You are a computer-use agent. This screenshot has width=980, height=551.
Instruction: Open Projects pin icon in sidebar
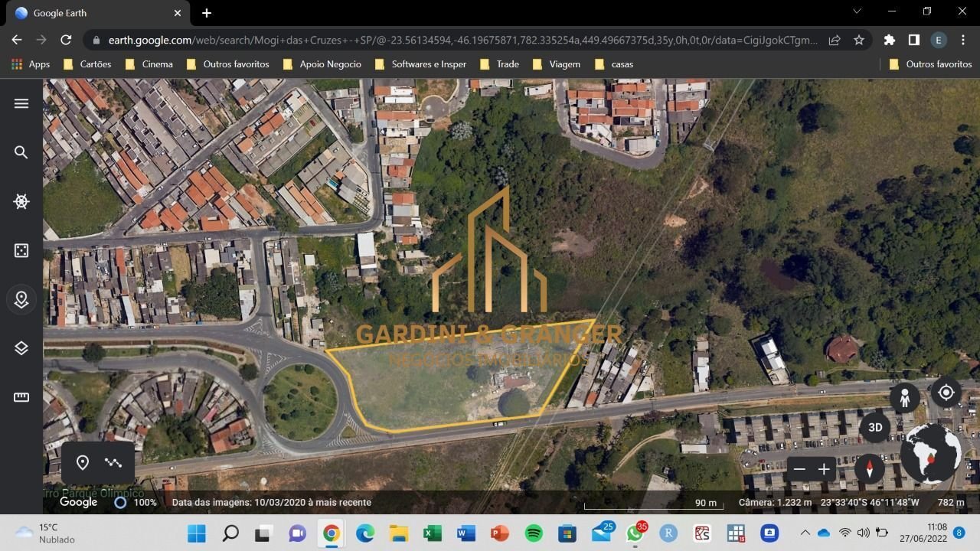[x=21, y=299]
